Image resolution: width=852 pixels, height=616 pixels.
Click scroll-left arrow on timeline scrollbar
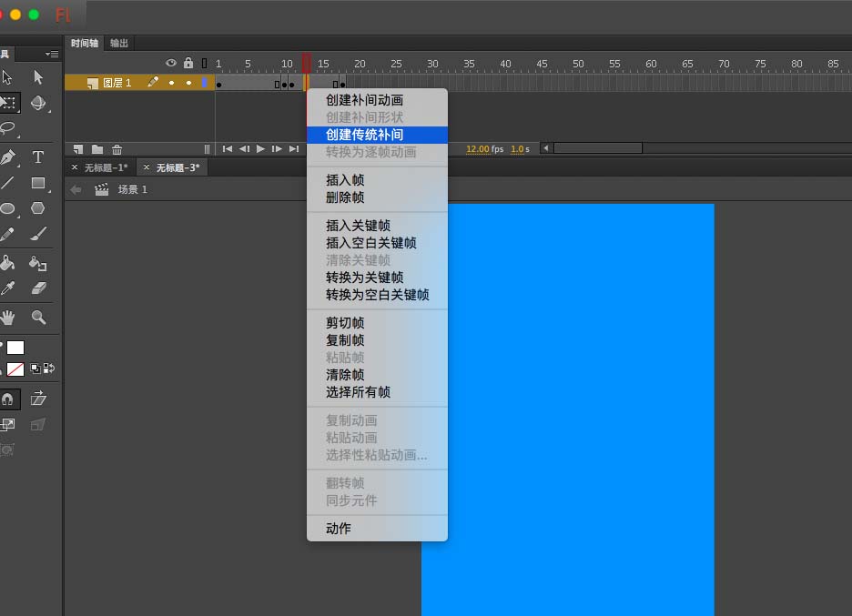click(546, 148)
